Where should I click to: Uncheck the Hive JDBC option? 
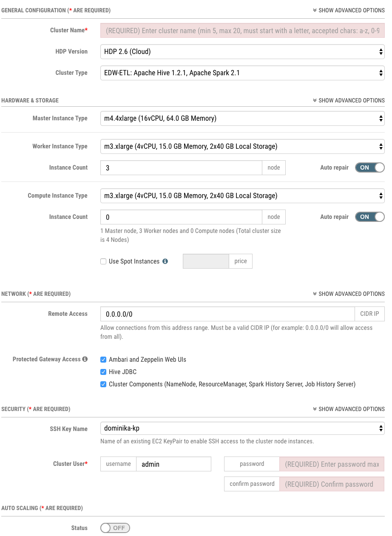pos(103,372)
